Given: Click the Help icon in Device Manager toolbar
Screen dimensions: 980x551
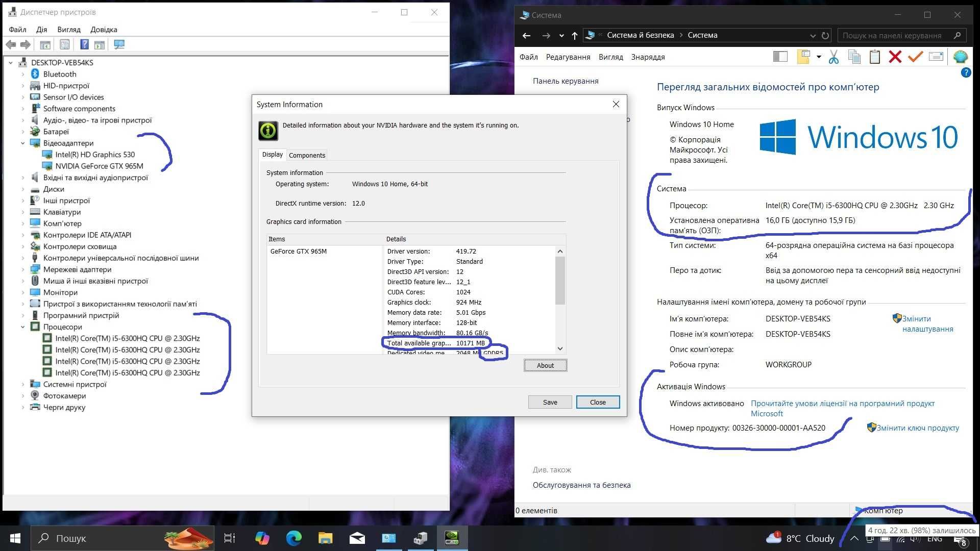Looking at the screenshot, I should click(84, 44).
